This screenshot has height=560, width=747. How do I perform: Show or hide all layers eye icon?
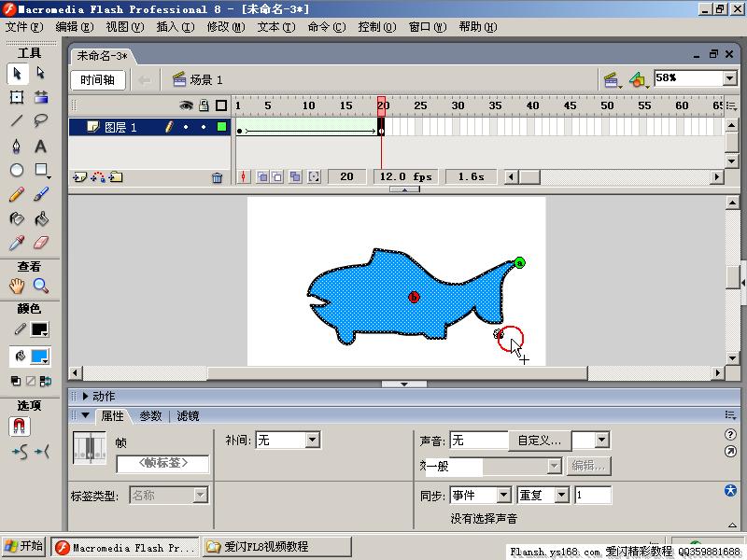(186, 105)
